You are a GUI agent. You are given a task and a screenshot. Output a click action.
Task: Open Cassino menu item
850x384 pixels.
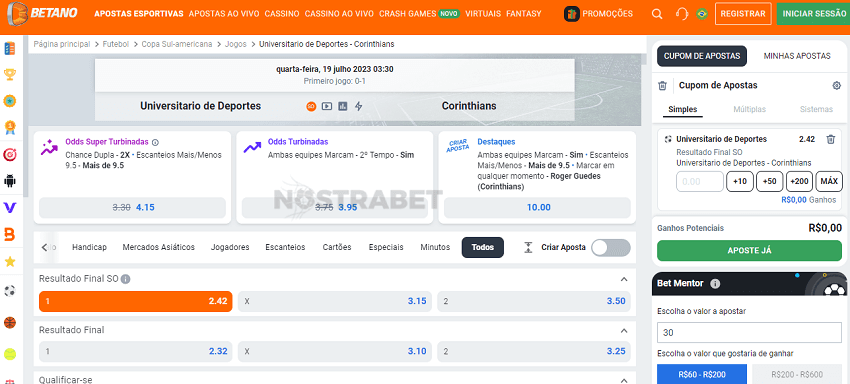click(x=282, y=14)
